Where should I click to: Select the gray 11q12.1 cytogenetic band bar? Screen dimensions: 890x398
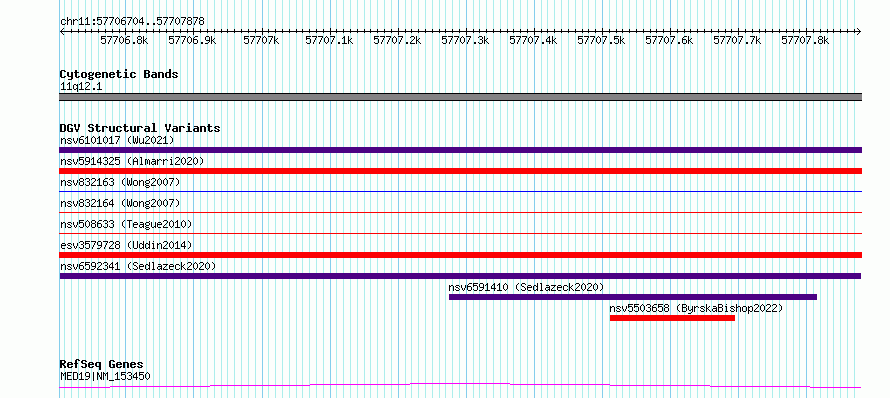460,97
